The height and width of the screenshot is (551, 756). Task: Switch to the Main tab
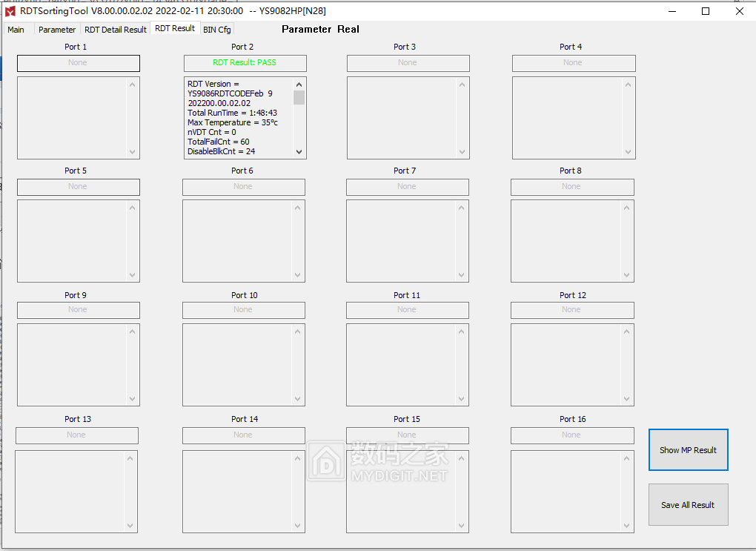tap(16, 30)
